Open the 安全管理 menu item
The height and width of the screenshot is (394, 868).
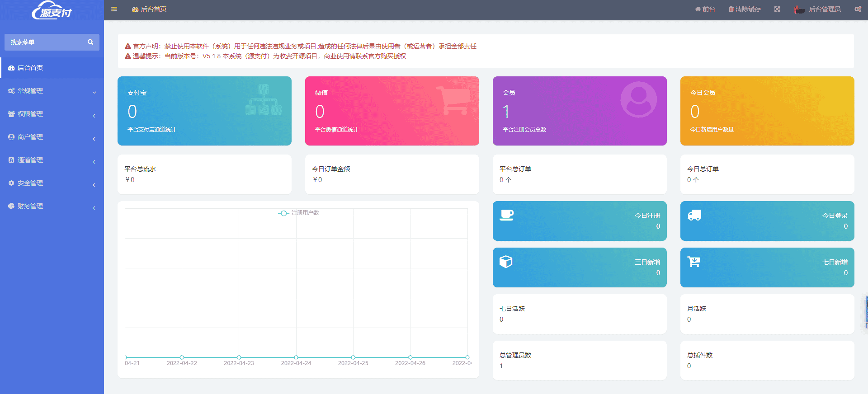pyautogui.click(x=52, y=183)
